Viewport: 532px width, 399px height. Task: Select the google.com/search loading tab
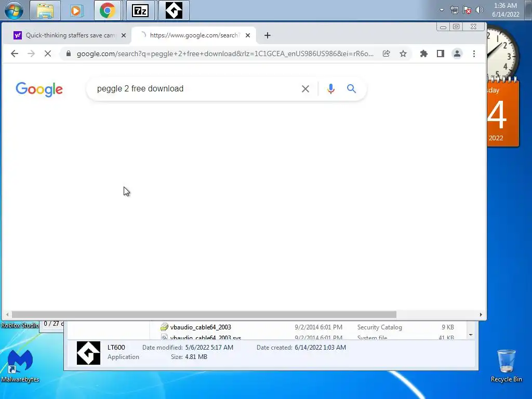(x=195, y=35)
